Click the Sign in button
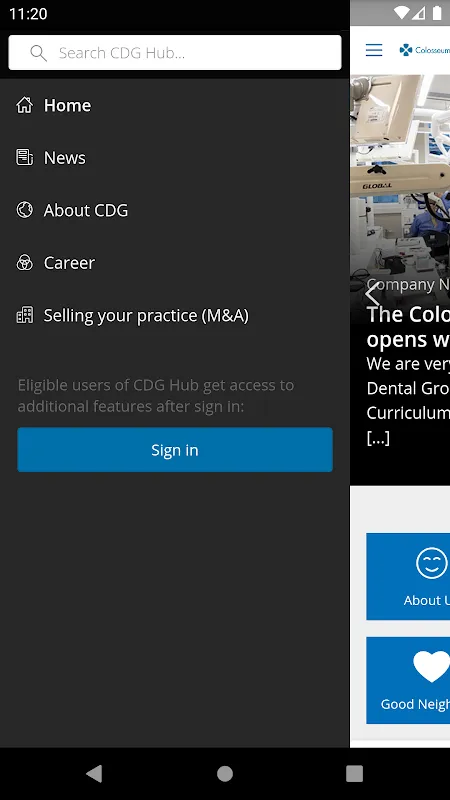450x800 pixels. [x=175, y=449]
